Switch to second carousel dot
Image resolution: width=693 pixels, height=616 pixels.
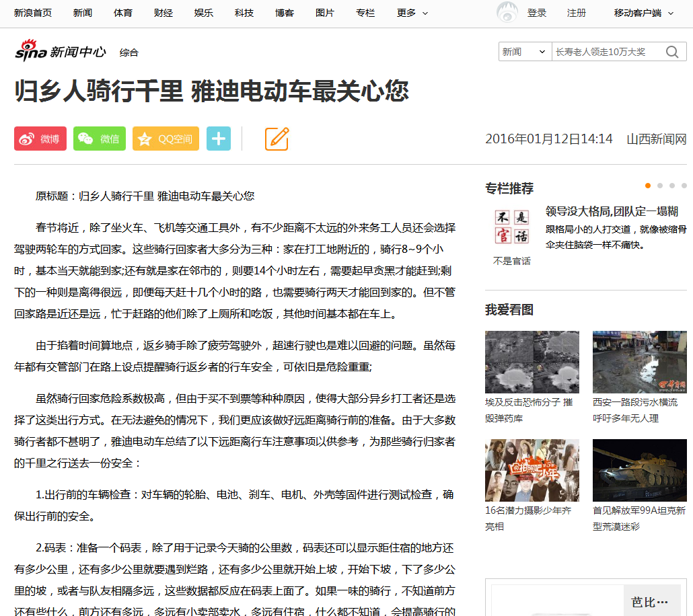tap(660, 186)
